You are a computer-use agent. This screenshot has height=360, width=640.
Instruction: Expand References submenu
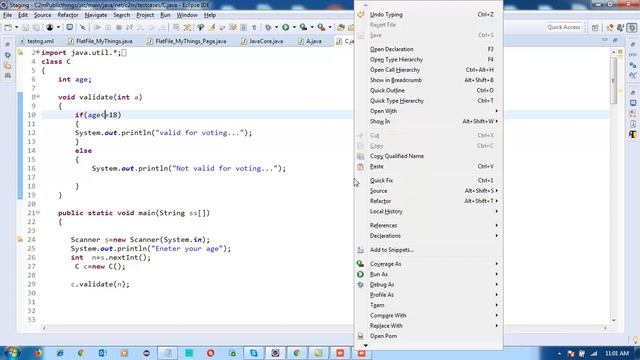429,225
